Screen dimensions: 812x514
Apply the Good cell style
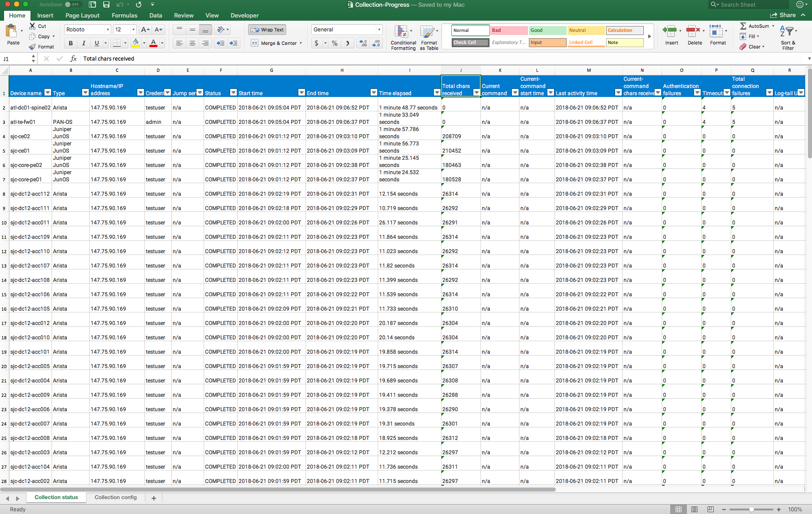(x=546, y=30)
